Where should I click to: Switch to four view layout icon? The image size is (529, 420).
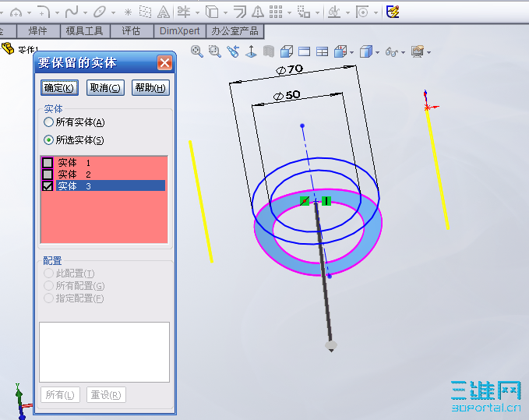[x=323, y=51]
